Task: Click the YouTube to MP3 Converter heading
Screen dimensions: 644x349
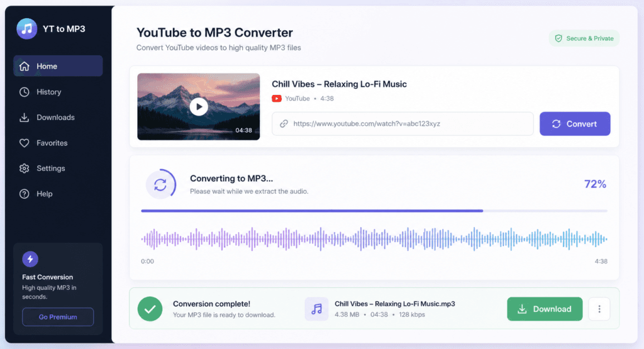Action: point(214,33)
